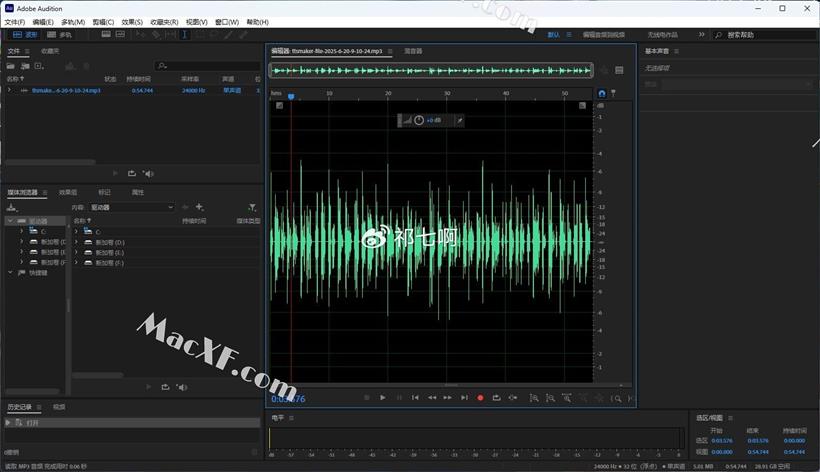Image resolution: width=820 pixels, height=472 pixels.
Task: Expand the C: drive tree item
Action: tap(21, 231)
